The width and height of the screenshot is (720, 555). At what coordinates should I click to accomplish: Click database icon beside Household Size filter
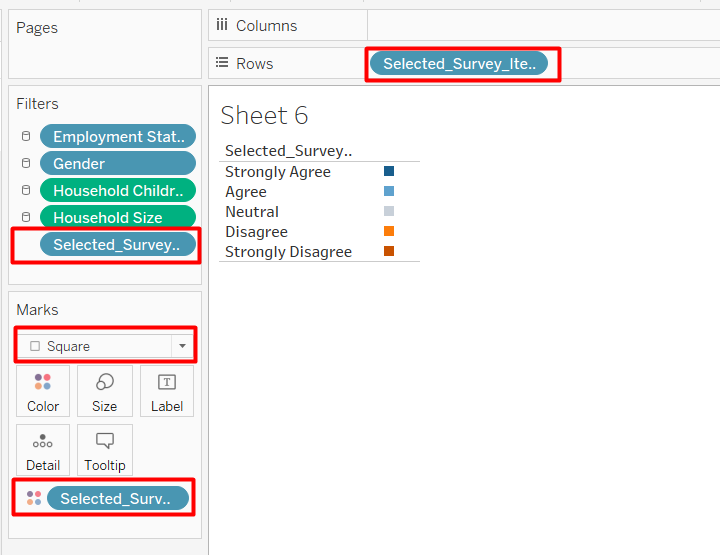click(x=26, y=218)
